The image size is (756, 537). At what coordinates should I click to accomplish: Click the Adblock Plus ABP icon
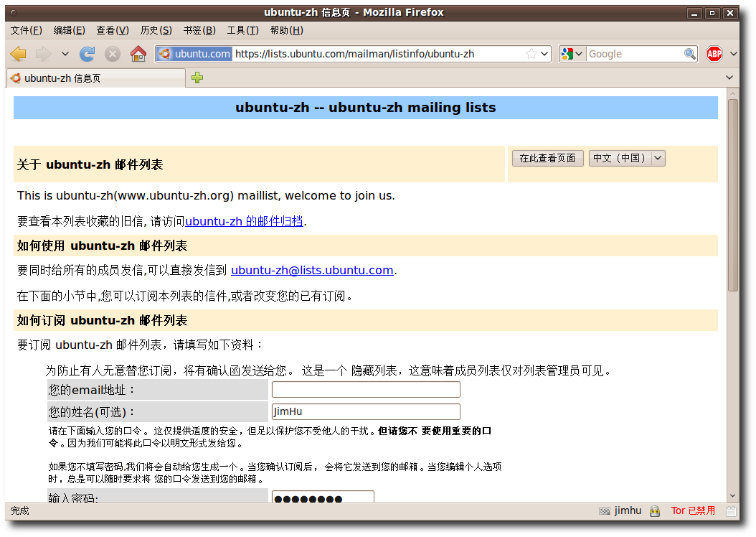point(714,54)
